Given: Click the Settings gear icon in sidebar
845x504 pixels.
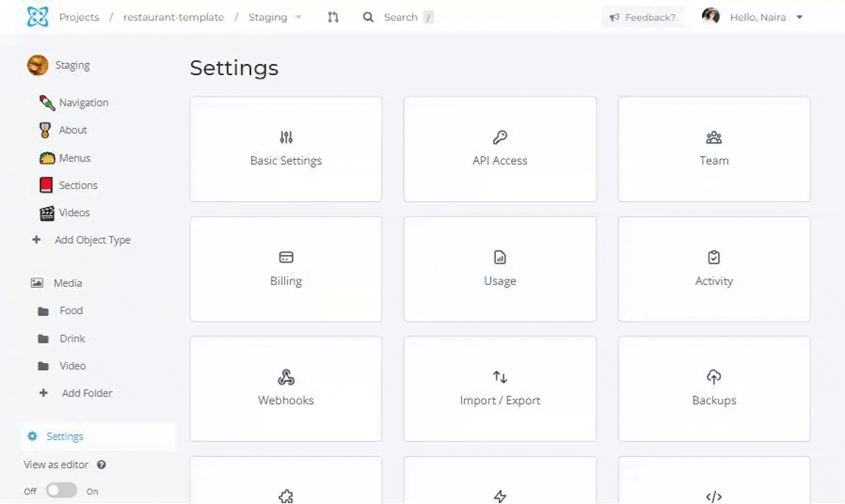Looking at the screenshot, I should click(x=32, y=436).
